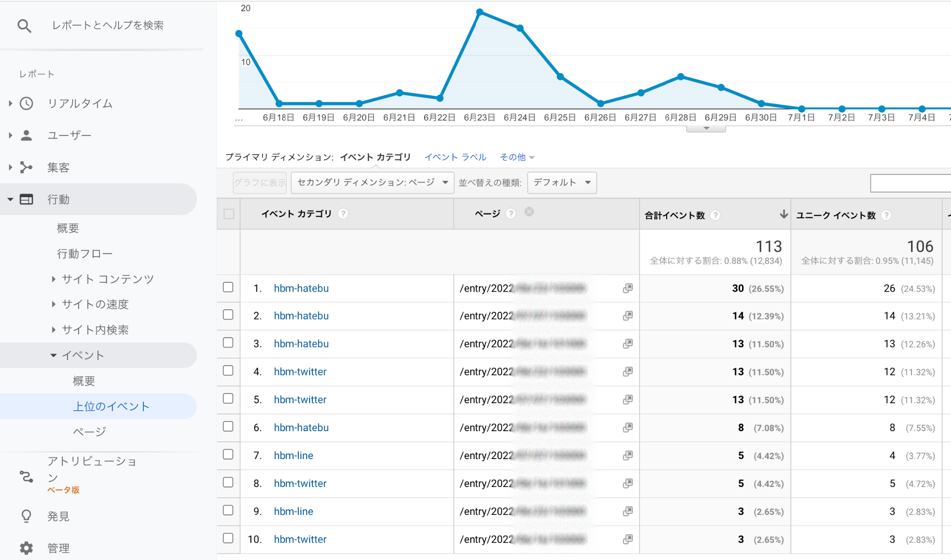The image size is (951, 560).
Task: Click the search magnifier icon
Action: click(24, 26)
